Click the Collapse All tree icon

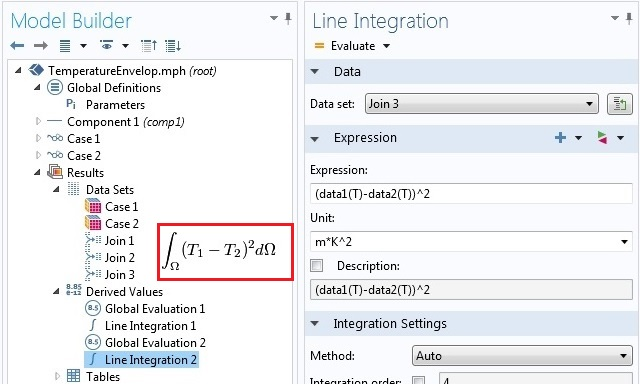point(149,46)
